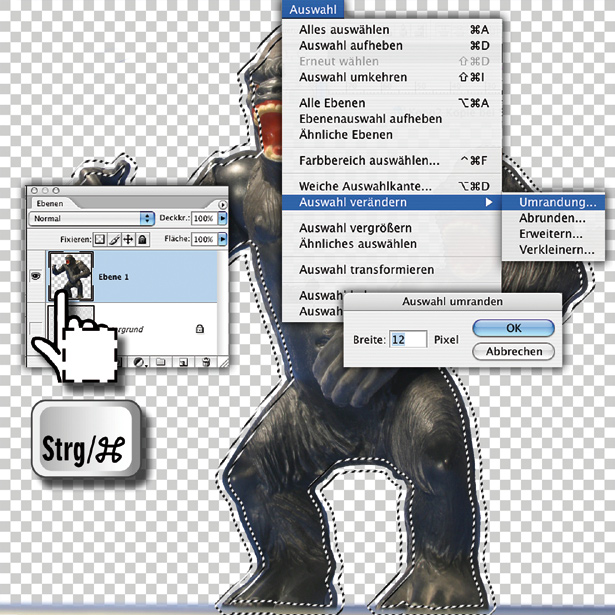Toggle visibility of Ebene 1

coord(36,277)
